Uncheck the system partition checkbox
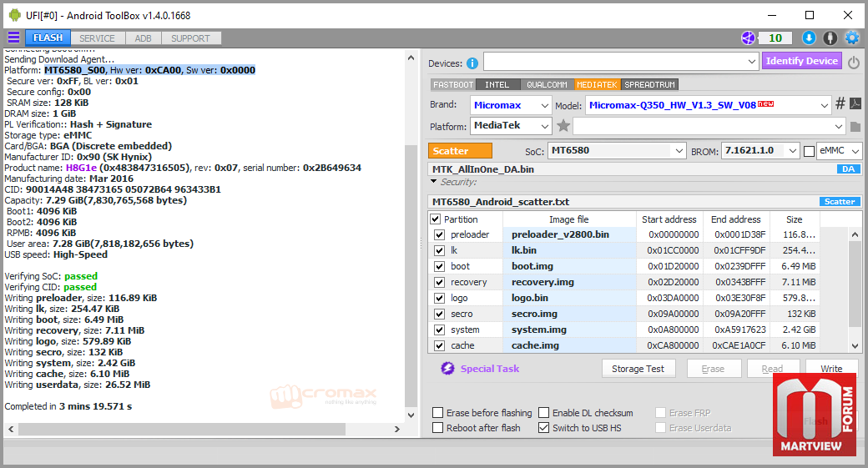The width and height of the screenshot is (868, 468). pos(440,330)
